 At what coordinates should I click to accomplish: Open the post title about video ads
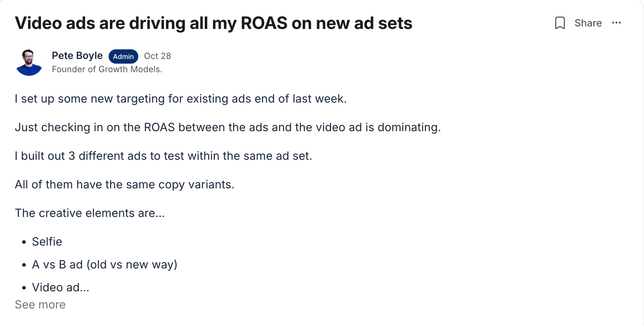pyautogui.click(x=213, y=23)
